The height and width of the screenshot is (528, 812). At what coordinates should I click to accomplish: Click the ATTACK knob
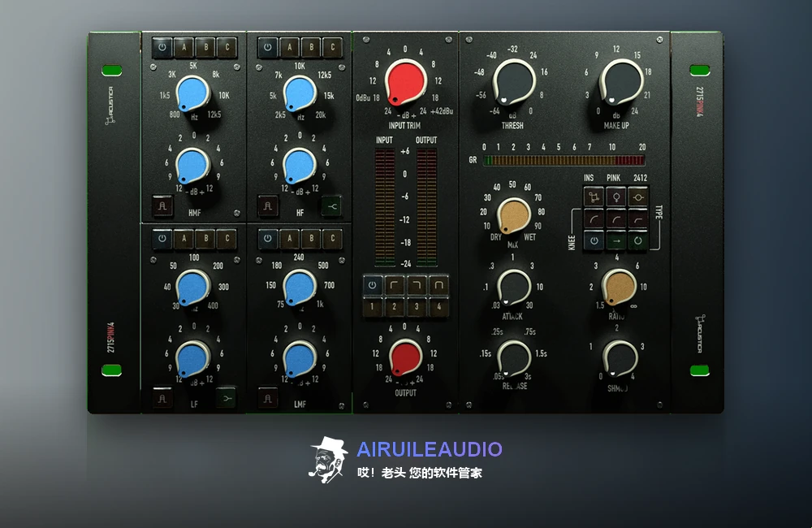(514, 287)
